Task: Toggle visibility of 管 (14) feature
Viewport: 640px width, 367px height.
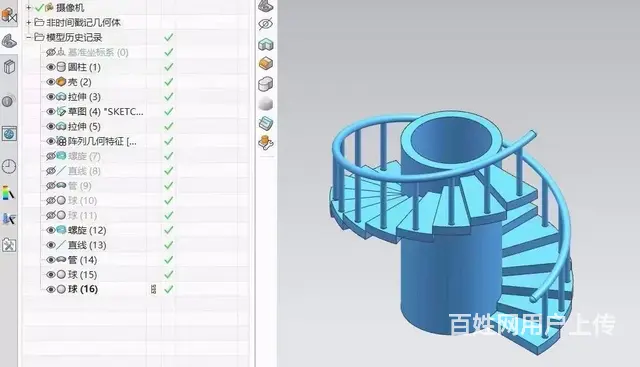Action: 51,260
